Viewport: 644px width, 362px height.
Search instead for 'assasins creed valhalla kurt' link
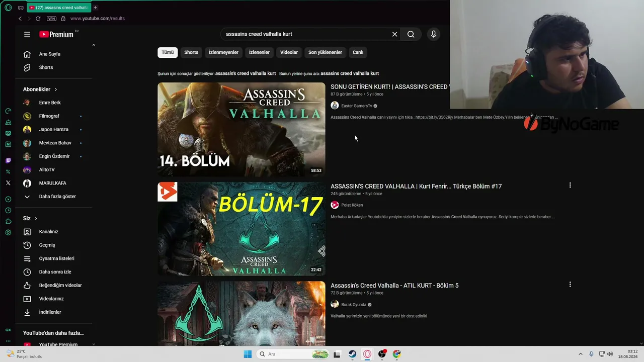click(x=350, y=73)
